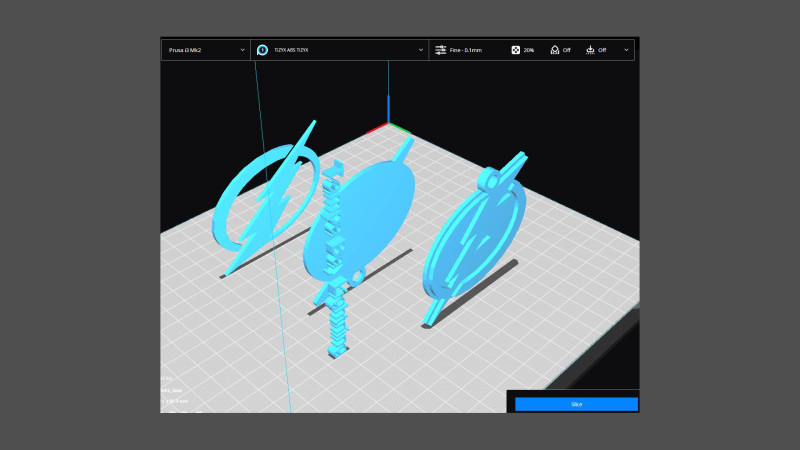This screenshot has height=450, width=800.
Task: Expand print settings with the far-right chevron
Action: click(x=627, y=49)
